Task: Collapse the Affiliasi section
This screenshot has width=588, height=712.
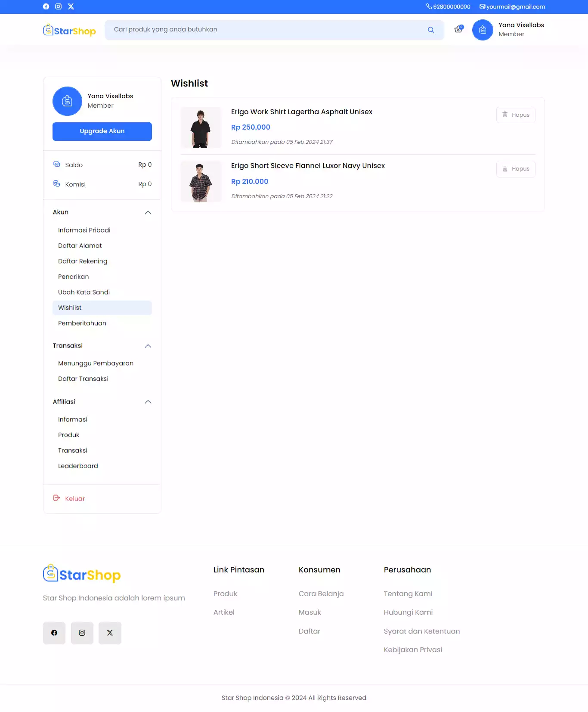Action: tap(148, 402)
